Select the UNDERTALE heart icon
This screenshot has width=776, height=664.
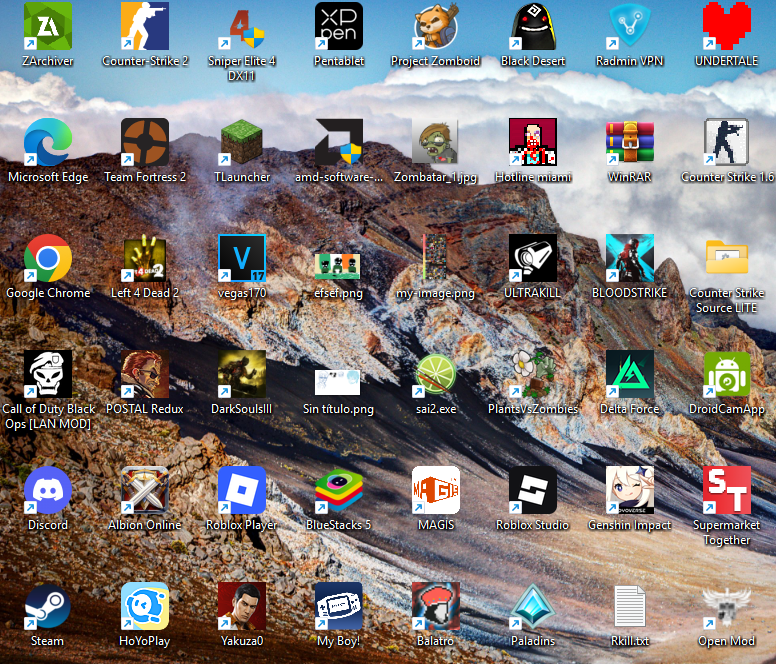click(727, 26)
